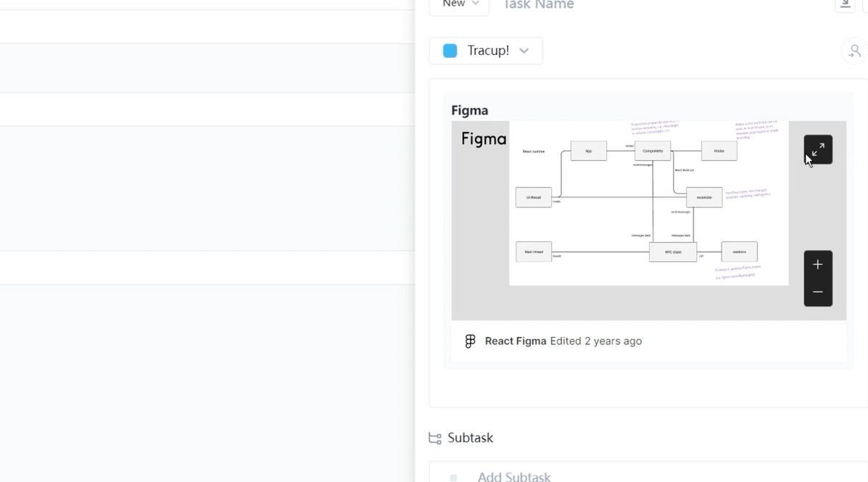
Task: Select the RPC client box in diagram
Action: (673, 252)
